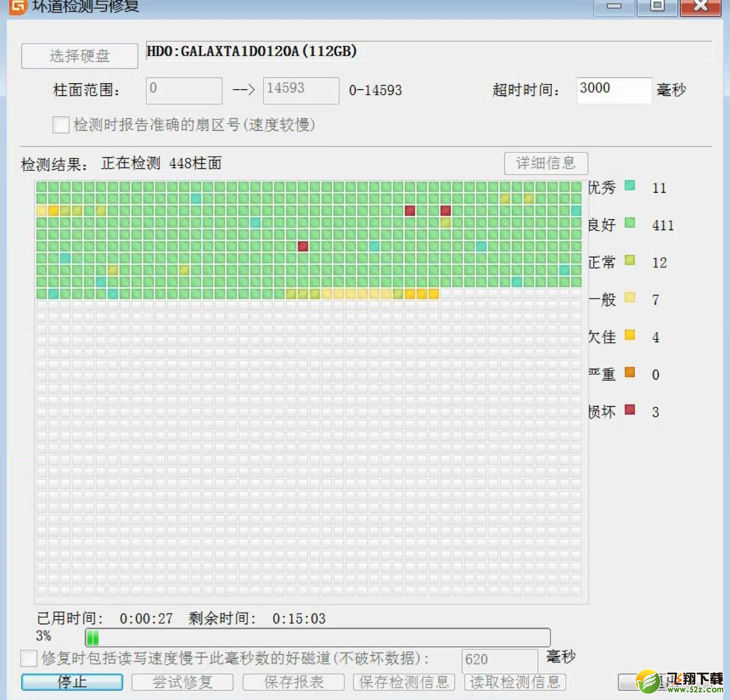
Task: Minimize the 坏道检测与修复 window
Action: click(614, 7)
